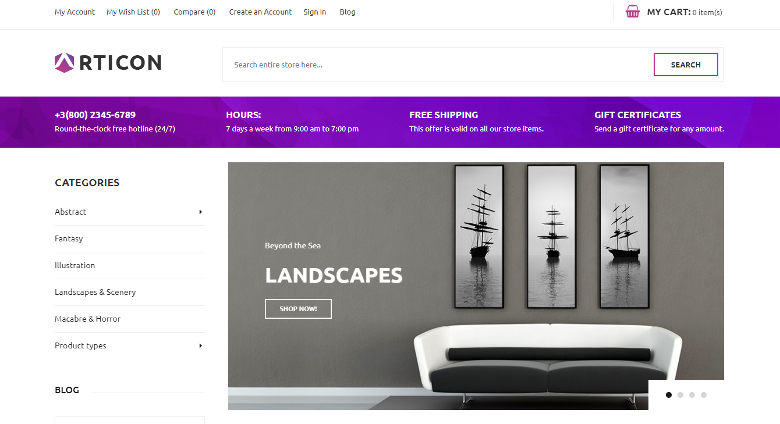The image size is (780, 424).
Task: Open My Account menu link
Action: (x=75, y=12)
